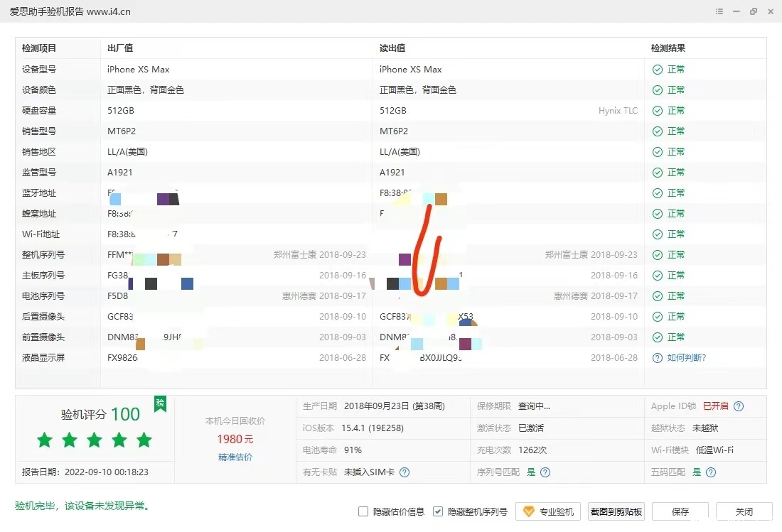Click the fifth green rating star

144,440
